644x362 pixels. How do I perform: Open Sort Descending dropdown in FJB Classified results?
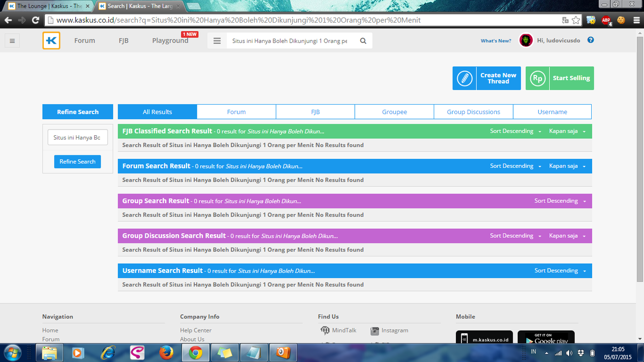[516, 131]
